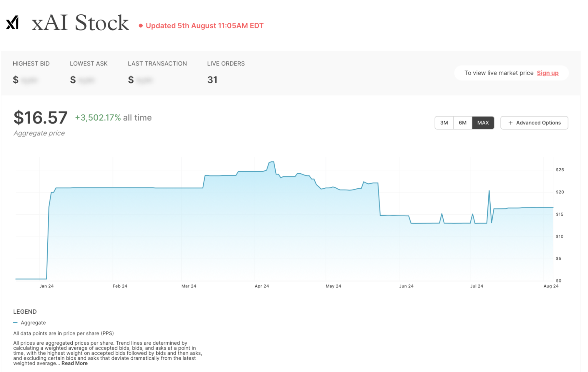Click the Aggregate price caption
588x372 pixels.
[x=39, y=133]
